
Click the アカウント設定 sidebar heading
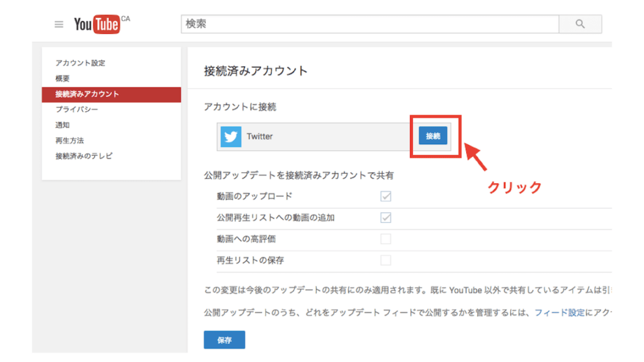(80, 63)
